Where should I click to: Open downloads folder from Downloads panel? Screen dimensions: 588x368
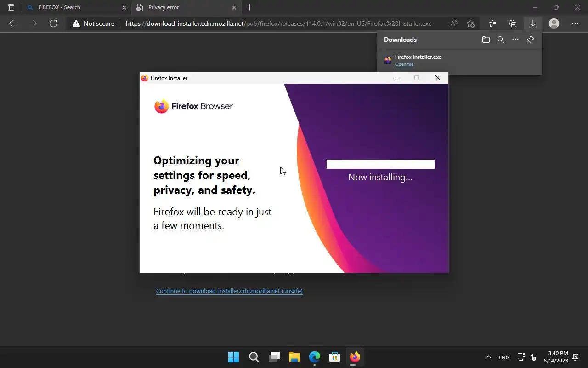coord(486,40)
